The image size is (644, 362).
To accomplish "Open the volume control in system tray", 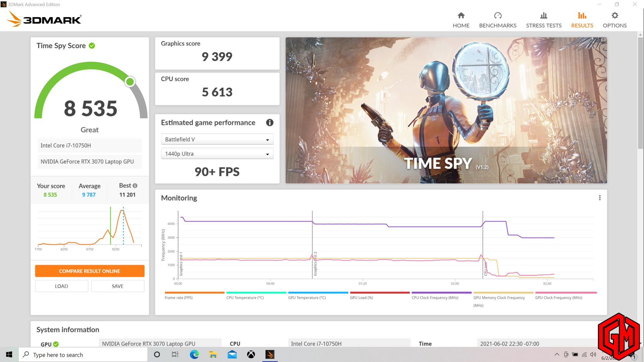I will coord(593,354).
